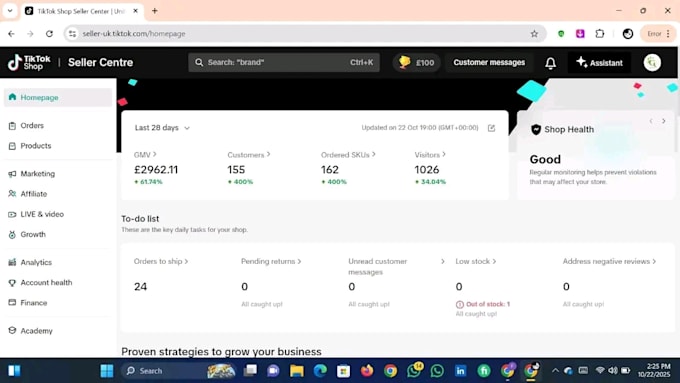Go to next Shop Health card

664,121
